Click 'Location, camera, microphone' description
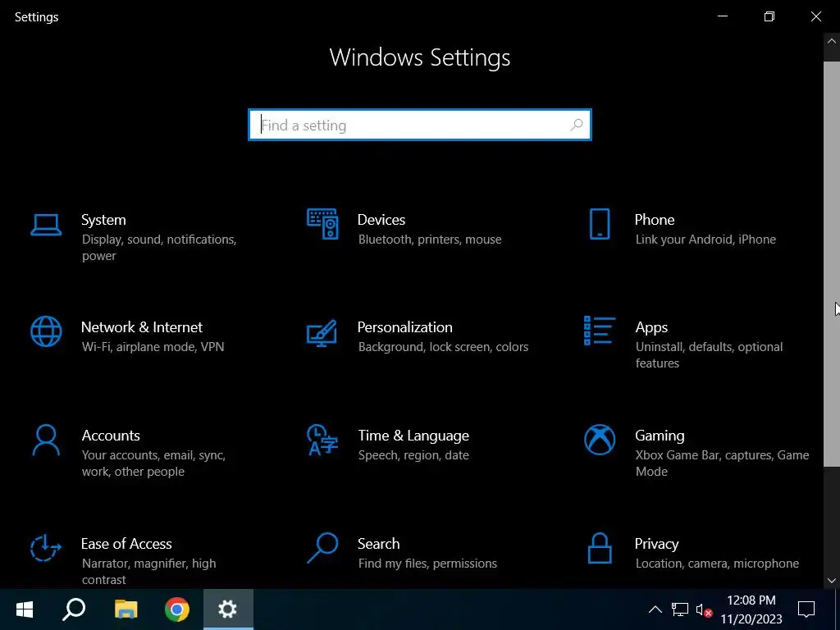The image size is (840, 630). (717, 564)
